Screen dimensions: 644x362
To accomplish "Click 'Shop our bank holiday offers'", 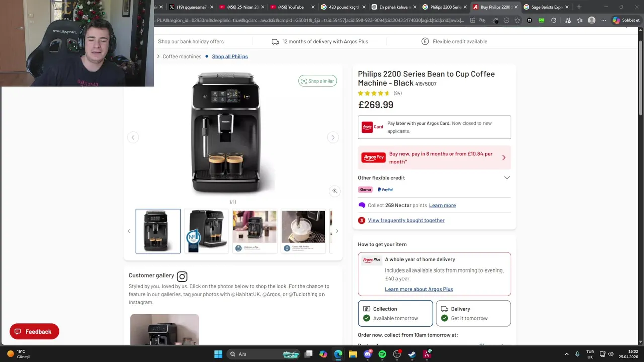I will click(191, 41).
